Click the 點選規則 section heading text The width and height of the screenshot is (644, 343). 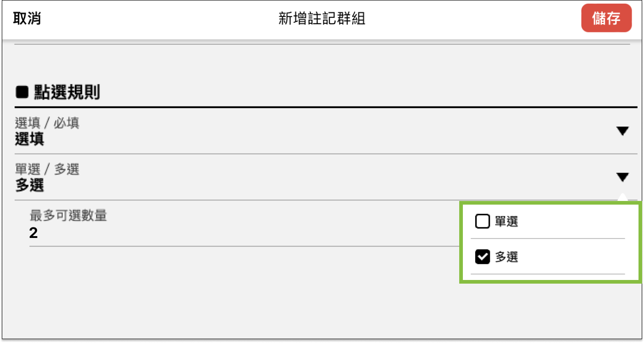67,93
